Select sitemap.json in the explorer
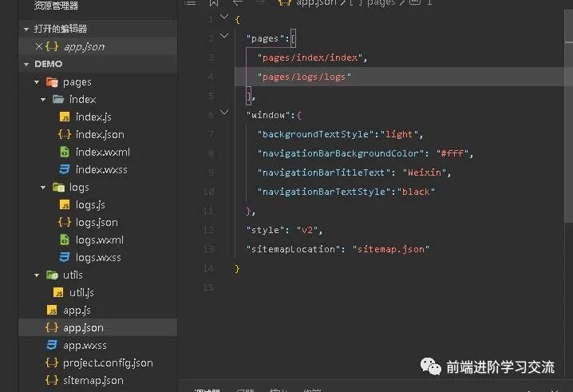Screen dimensions: 573x392 (x=93, y=381)
